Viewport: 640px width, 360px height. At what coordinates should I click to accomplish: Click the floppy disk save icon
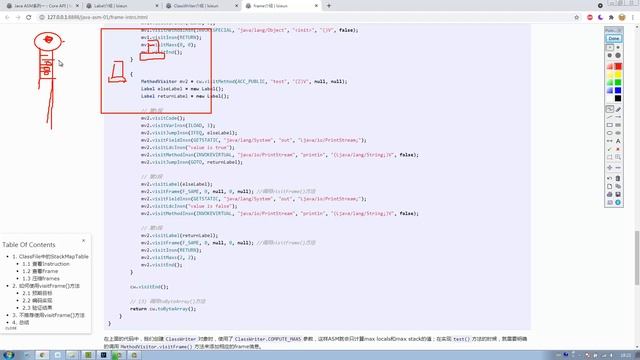(618, 194)
